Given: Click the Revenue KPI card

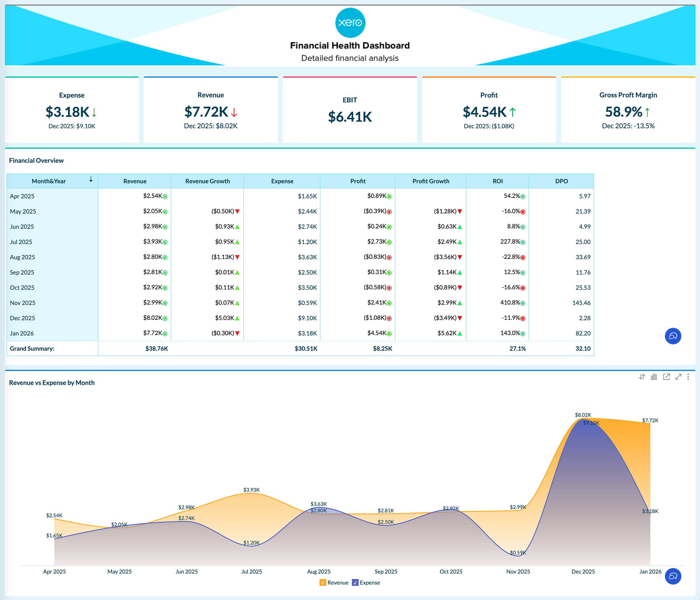Looking at the screenshot, I should 211,110.
